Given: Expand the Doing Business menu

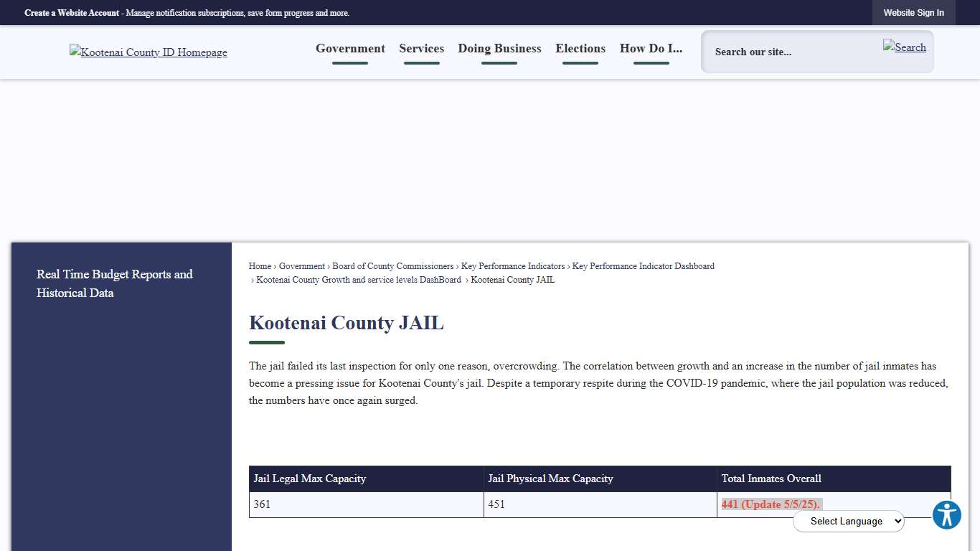Looking at the screenshot, I should click(499, 49).
